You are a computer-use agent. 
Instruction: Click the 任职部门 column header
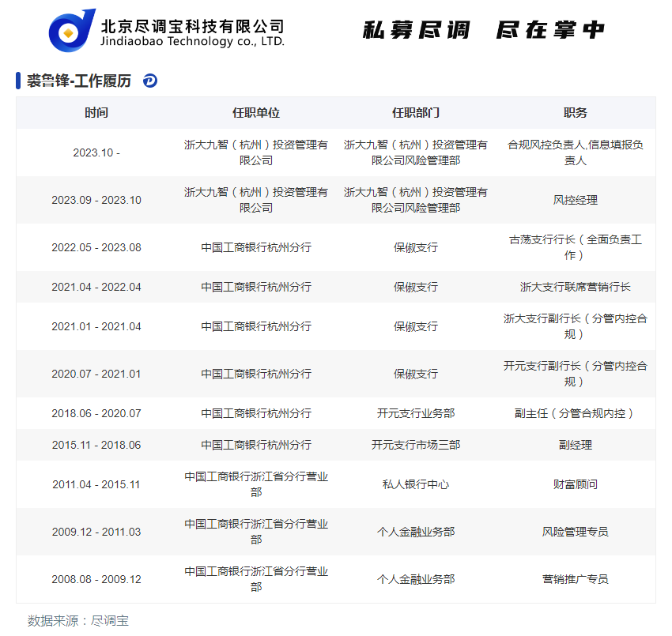click(x=416, y=113)
